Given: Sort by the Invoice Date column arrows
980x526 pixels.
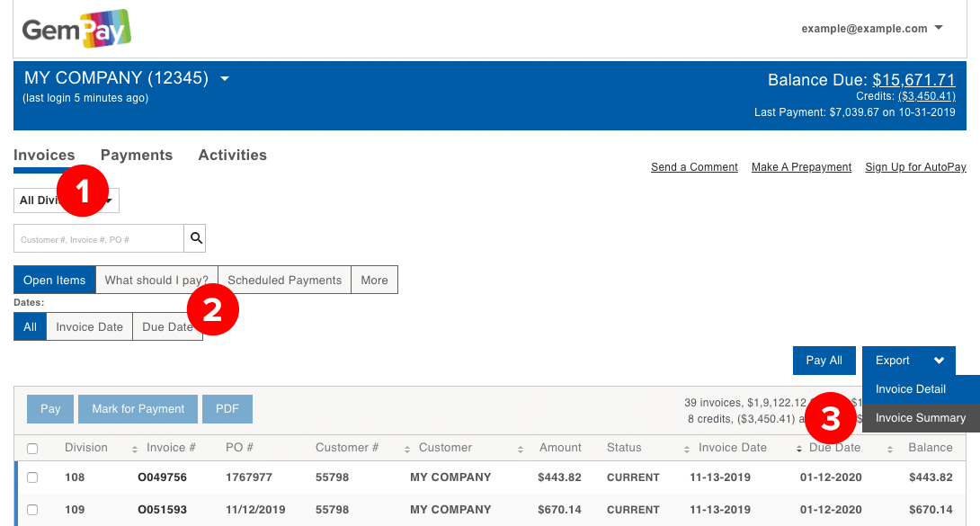Looking at the screenshot, I should point(799,449).
